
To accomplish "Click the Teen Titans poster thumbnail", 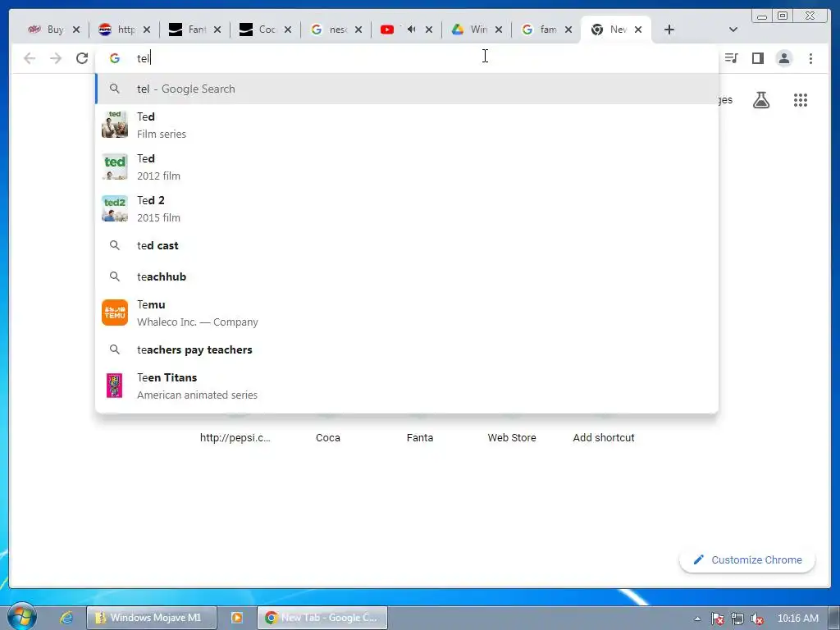I will click(115, 386).
